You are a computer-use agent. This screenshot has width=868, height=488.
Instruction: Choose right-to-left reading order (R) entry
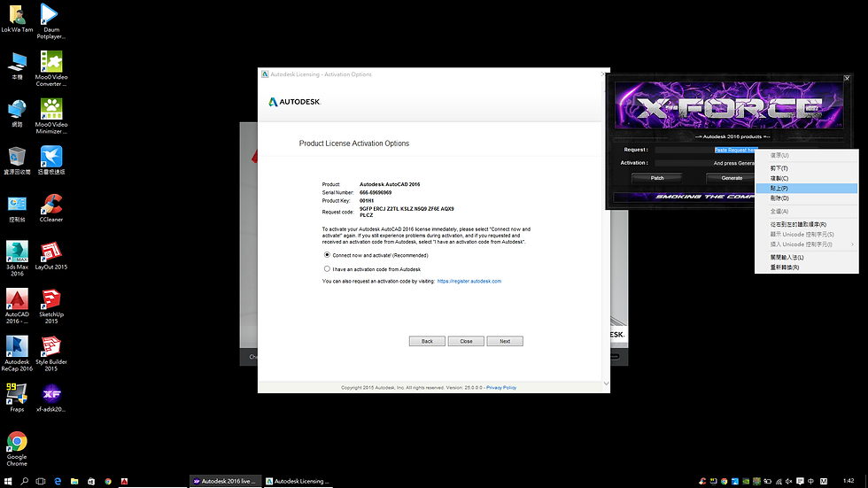point(807,225)
